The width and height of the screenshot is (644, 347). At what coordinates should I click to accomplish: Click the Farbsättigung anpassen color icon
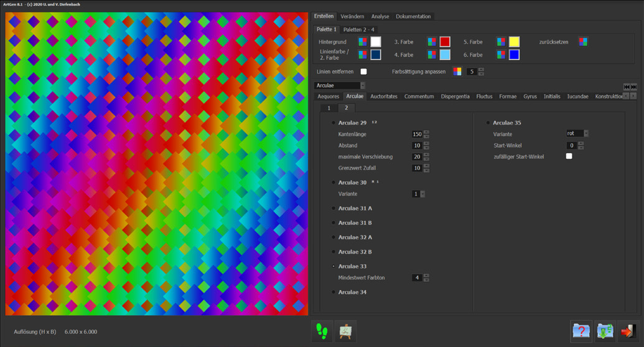coord(457,72)
